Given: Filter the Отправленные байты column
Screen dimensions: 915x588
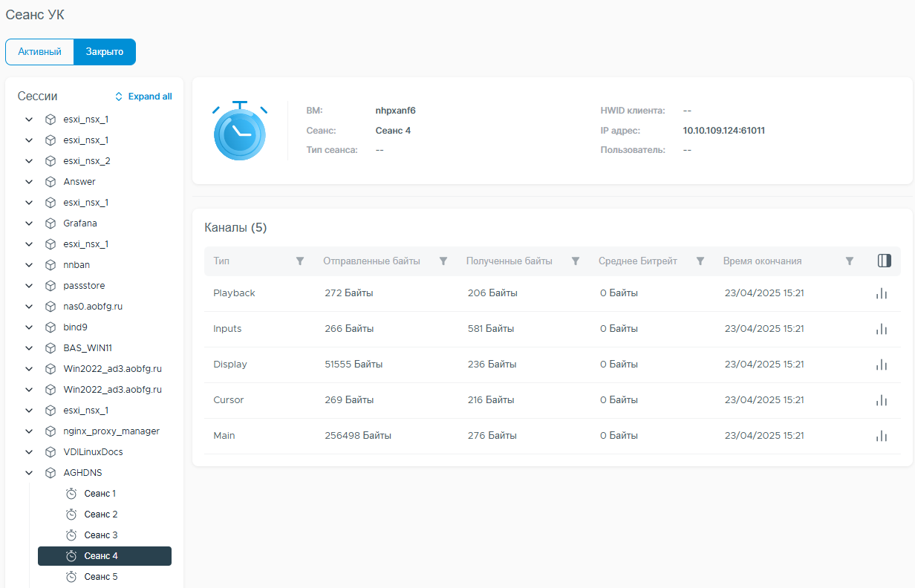Looking at the screenshot, I should click(443, 261).
